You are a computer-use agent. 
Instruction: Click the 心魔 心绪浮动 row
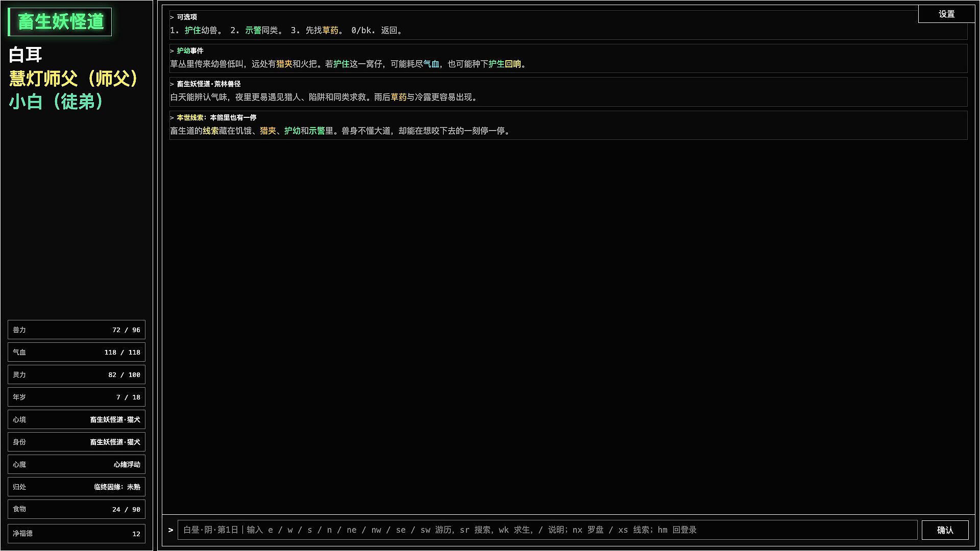(x=77, y=464)
